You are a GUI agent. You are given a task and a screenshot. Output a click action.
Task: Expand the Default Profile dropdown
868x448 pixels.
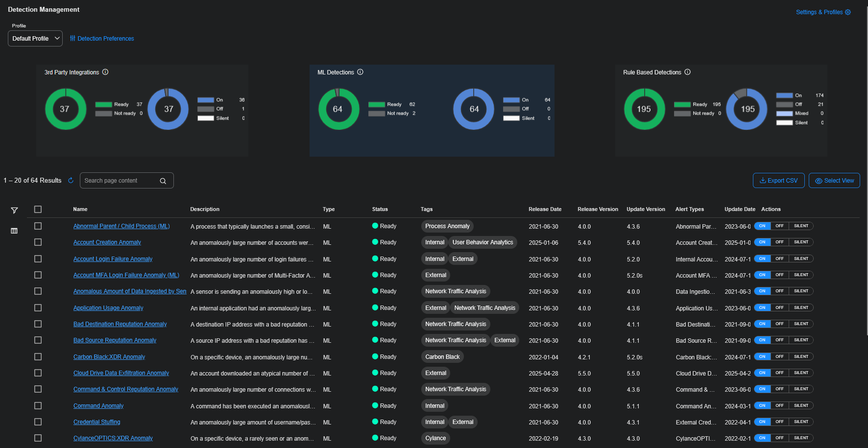point(35,39)
